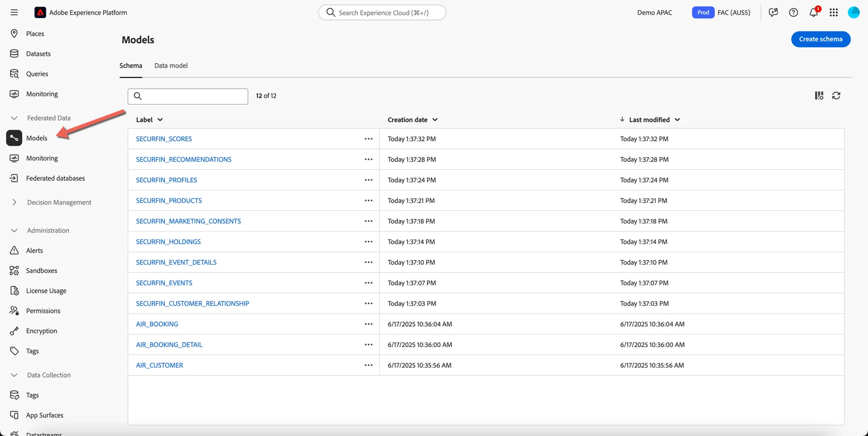
Task: Open more actions for SECURFIN_SCORES
Action: pyautogui.click(x=369, y=139)
